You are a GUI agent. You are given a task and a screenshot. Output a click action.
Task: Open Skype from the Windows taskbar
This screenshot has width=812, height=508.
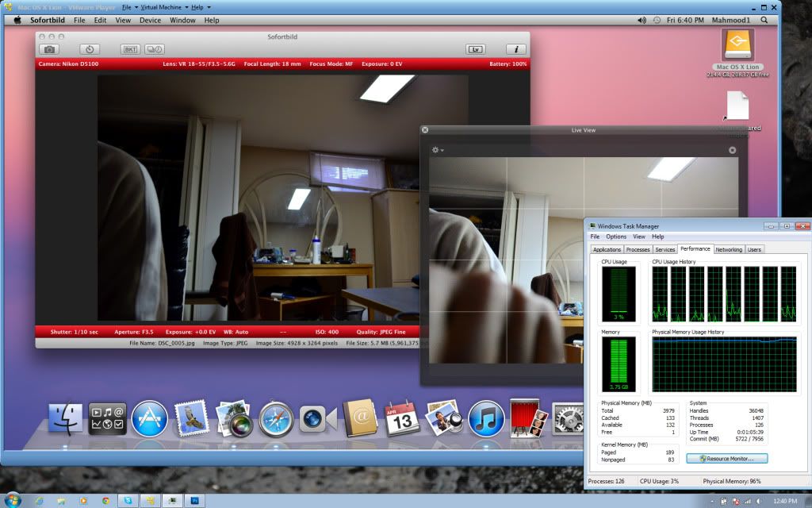(128, 500)
